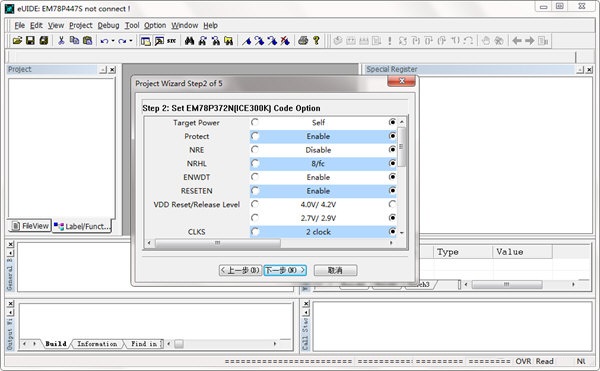Click the Redo arrow icon

(x=122, y=41)
